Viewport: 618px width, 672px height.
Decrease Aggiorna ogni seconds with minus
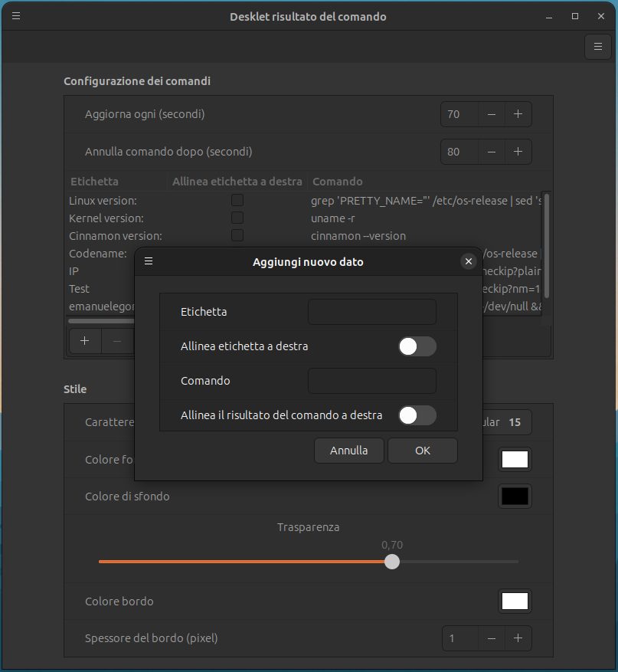[492, 114]
